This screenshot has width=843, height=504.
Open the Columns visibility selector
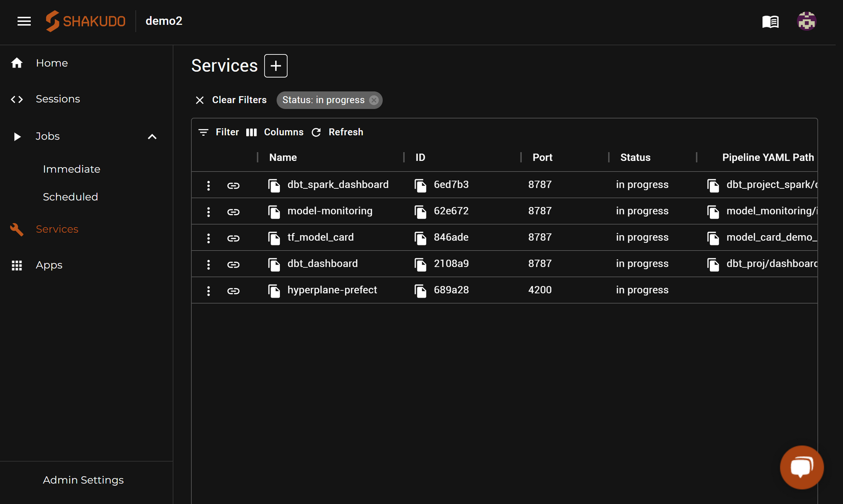[275, 132]
